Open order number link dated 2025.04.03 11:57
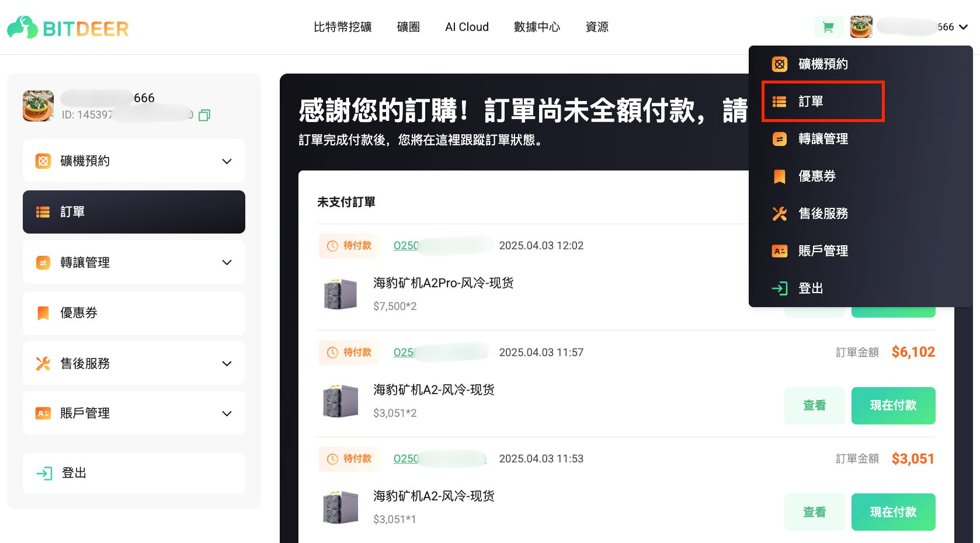The image size is (980, 543). pyautogui.click(x=440, y=353)
